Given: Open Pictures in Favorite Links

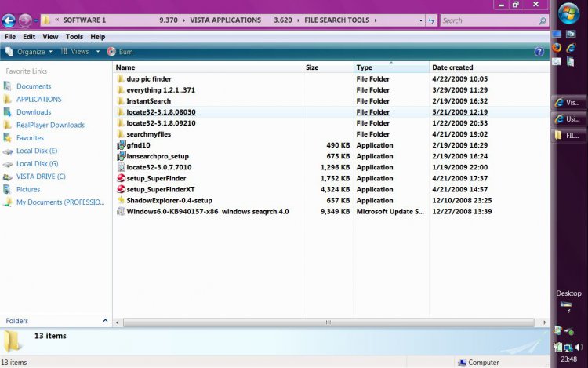Looking at the screenshot, I should [27, 189].
